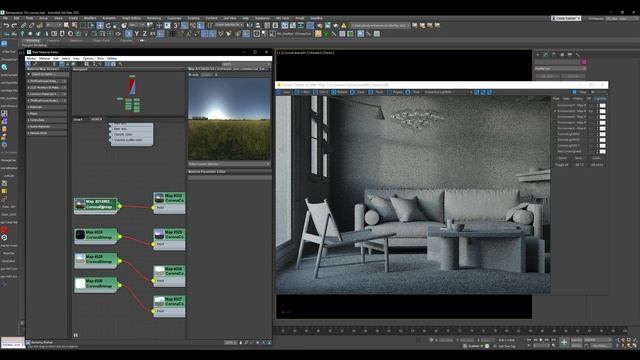Toggle first Environment LightMix checkbox

(x=555, y=105)
